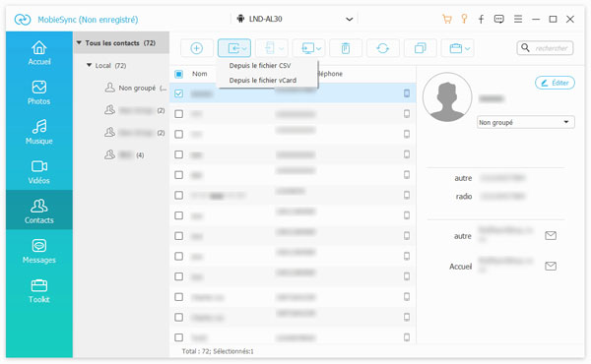Open the toolbox briefcase dropdown
The width and height of the screenshot is (591, 364).
[x=457, y=48]
